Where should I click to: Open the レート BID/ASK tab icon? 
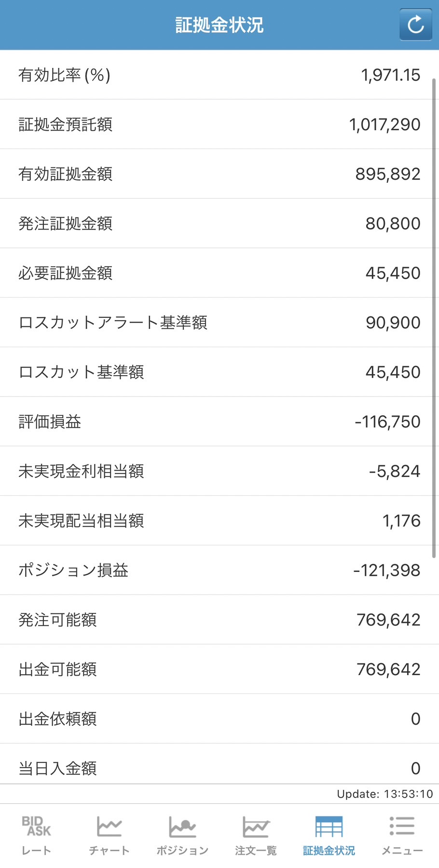tap(36, 827)
